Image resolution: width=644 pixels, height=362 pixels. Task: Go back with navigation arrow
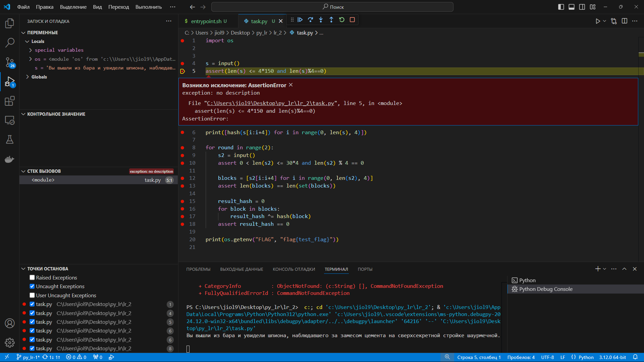[192, 7]
